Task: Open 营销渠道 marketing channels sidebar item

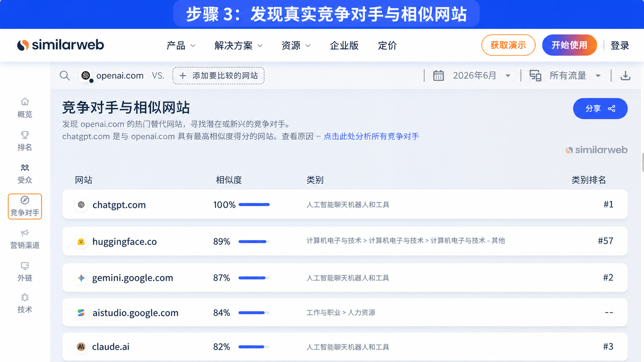Action: (25, 239)
